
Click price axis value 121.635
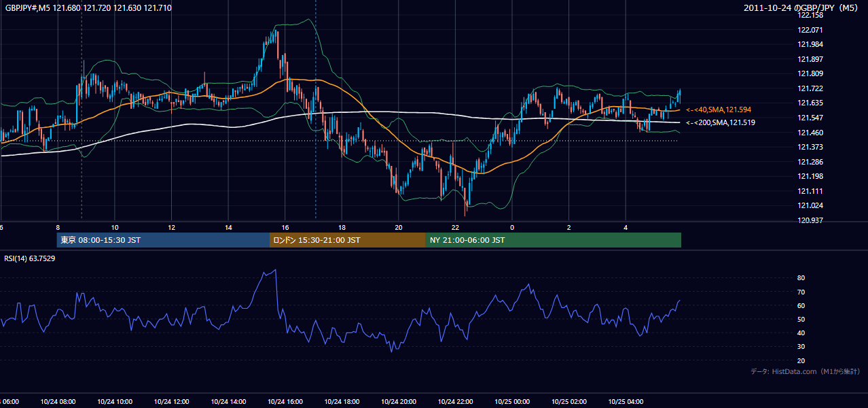click(x=812, y=103)
